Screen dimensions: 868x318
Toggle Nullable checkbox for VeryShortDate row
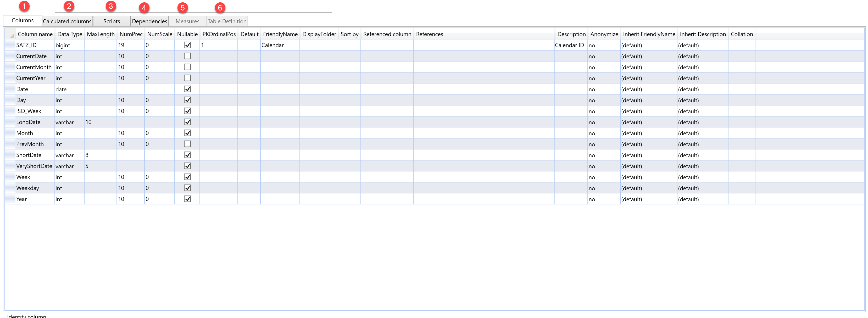coord(187,166)
